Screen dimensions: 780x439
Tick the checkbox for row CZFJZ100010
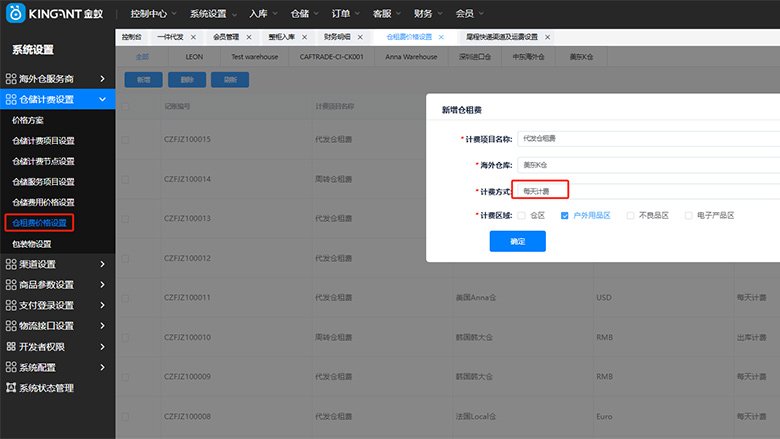point(125,338)
